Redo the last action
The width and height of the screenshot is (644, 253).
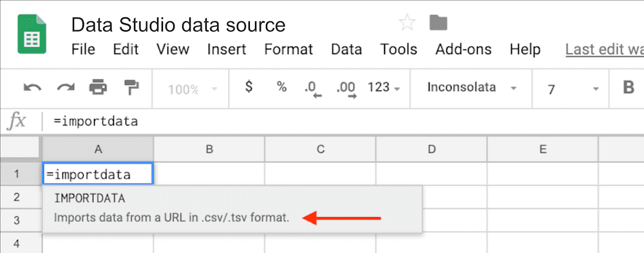[x=66, y=88]
